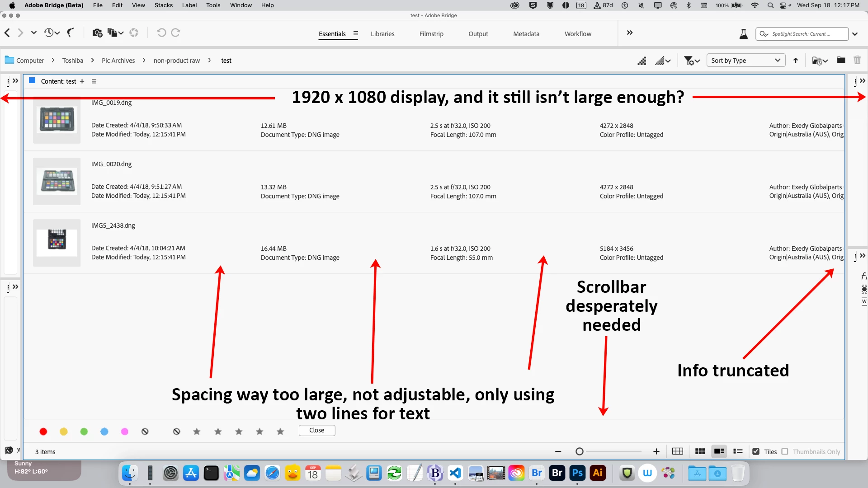Click the delete trash icon in path bar

point(857,60)
